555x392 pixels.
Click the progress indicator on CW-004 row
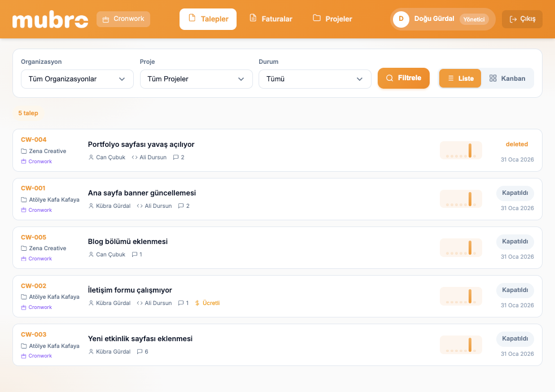pos(461,150)
